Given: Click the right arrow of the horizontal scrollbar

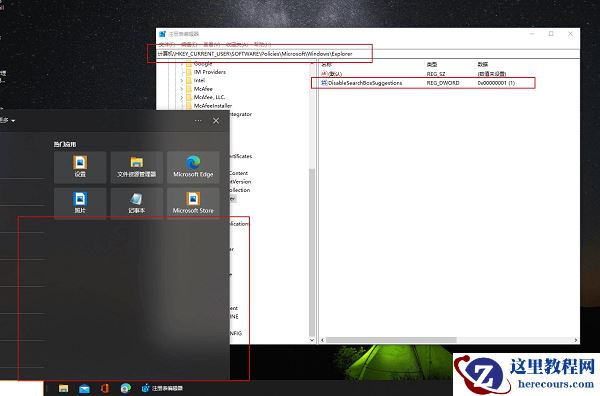Looking at the screenshot, I should (576, 340).
